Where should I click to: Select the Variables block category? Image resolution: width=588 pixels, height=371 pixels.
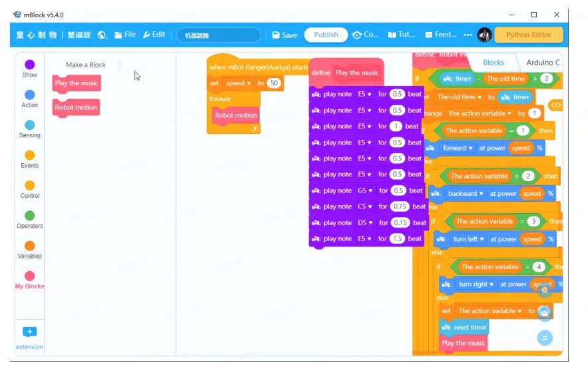point(29,250)
